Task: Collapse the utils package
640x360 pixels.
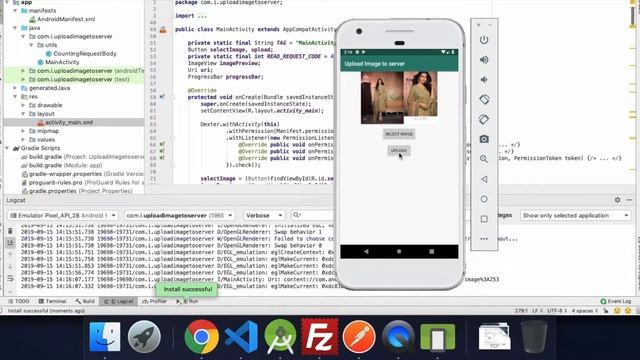Action: pos(32,45)
